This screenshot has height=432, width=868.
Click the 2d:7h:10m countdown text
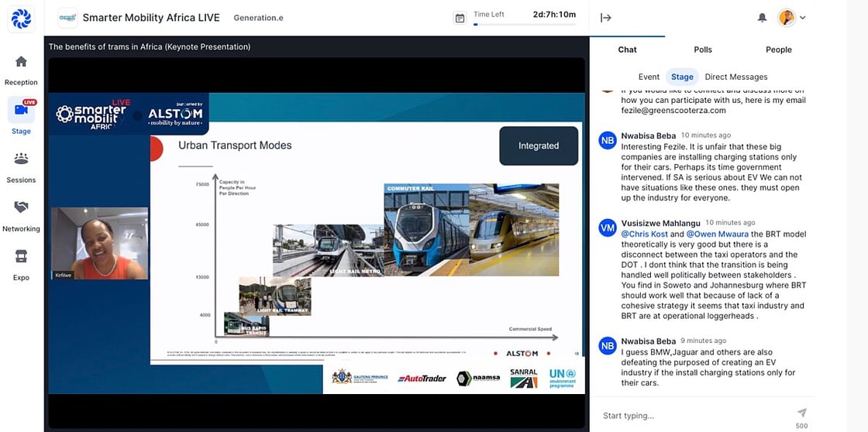[x=554, y=15]
